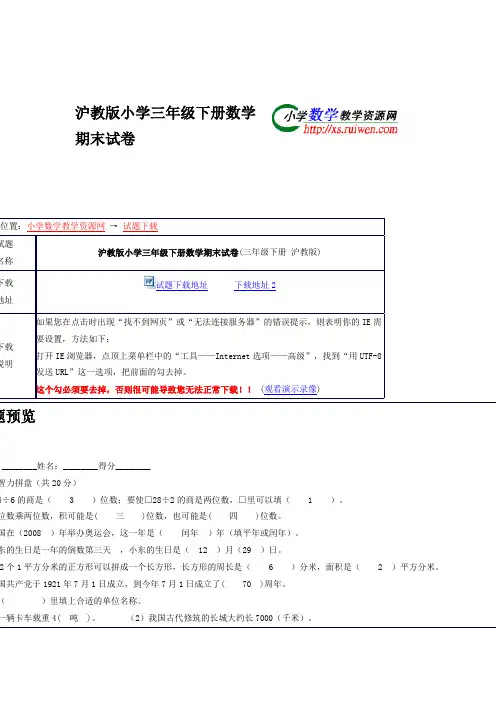Click the heading line 期末试卷
Screen dimensions: 496x702
coord(105,139)
